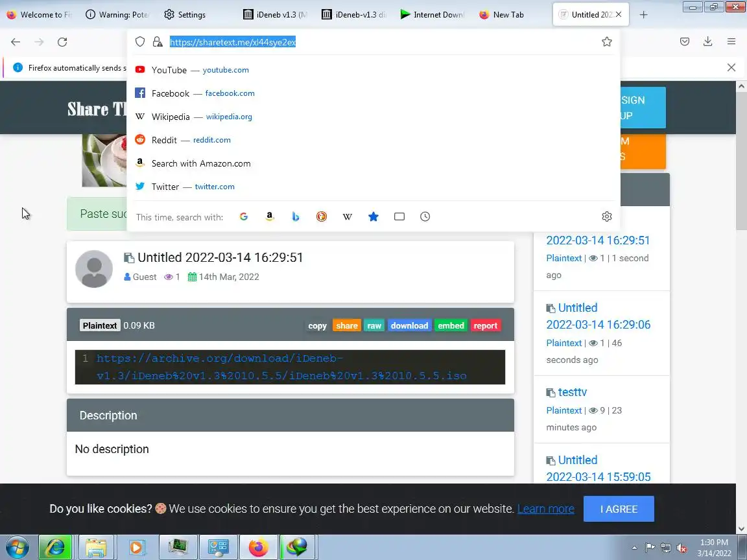Open the raw paste view
The height and width of the screenshot is (560, 747).
tap(374, 326)
